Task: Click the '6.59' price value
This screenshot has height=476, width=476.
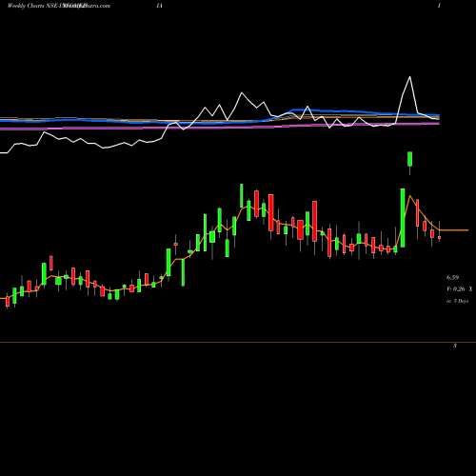Action: click(452, 278)
